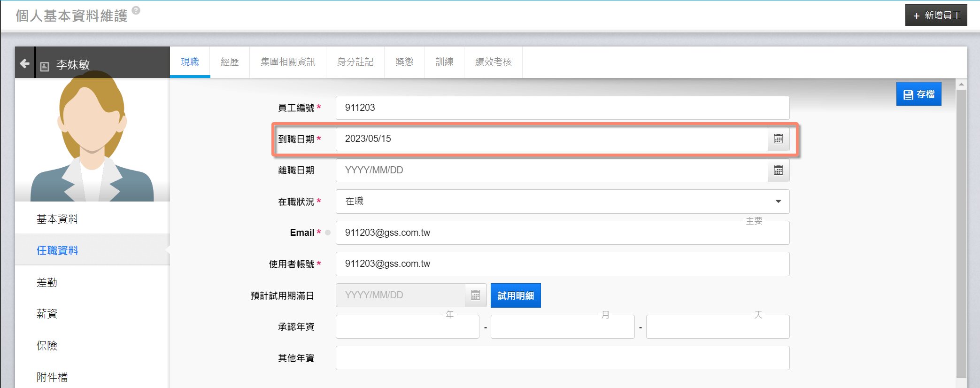Open the 試用明細 details button
Image resolution: width=980 pixels, height=388 pixels.
point(516,295)
